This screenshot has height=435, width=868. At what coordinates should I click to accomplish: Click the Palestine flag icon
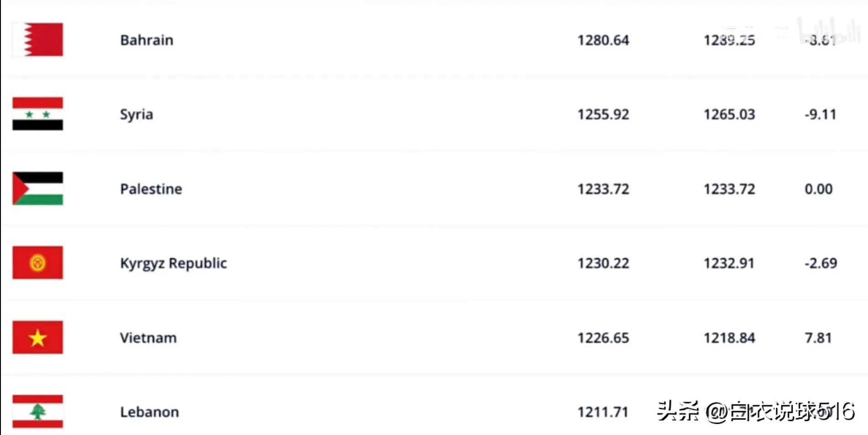(38, 188)
